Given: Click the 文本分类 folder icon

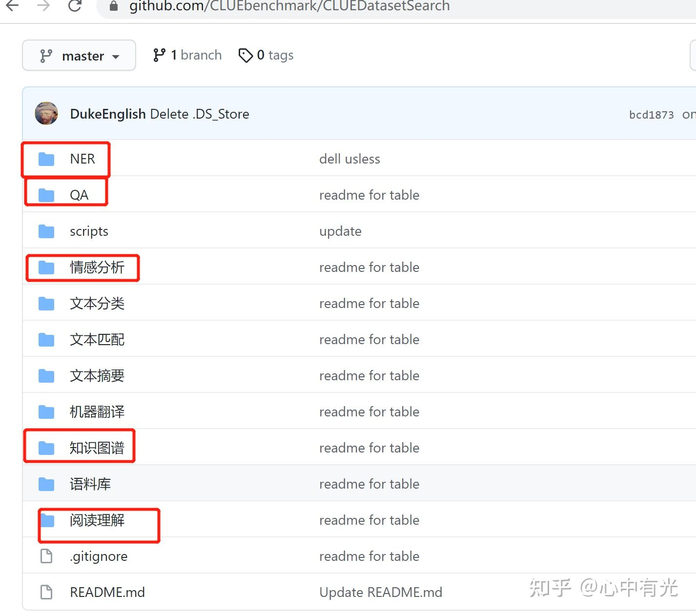Looking at the screenshot, I should pyautogui.click(x=46, y=304).
